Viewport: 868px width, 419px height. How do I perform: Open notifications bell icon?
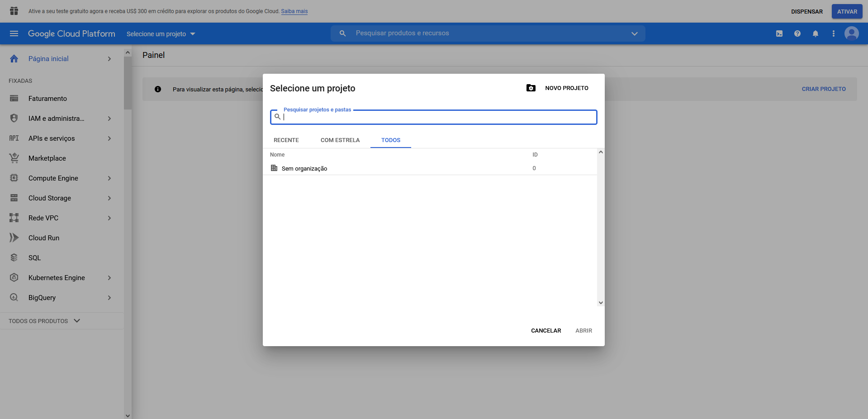pyautogui.click(x=816, y=33)
